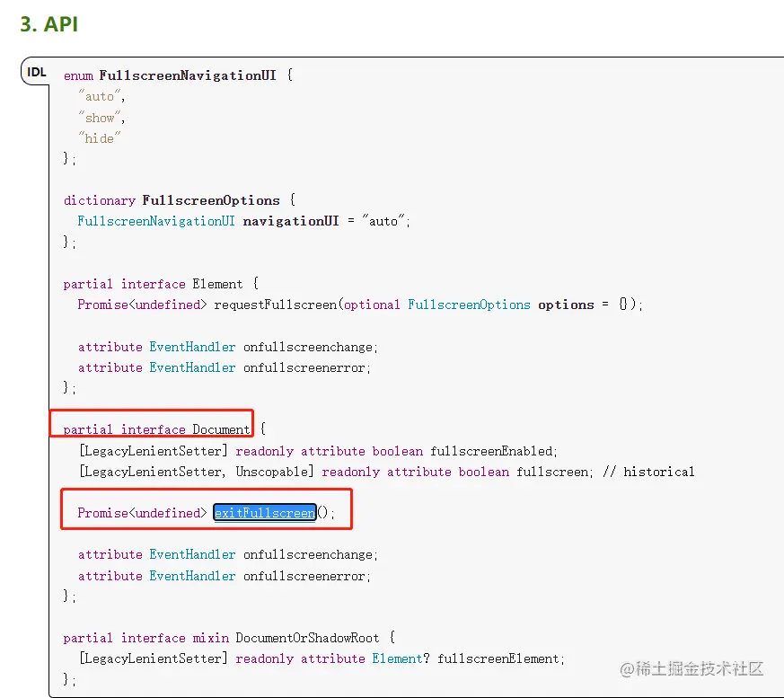This screenshot has width=784, height=698.
Task: Click the requestFullscreen method name
Action: [276, 305]
